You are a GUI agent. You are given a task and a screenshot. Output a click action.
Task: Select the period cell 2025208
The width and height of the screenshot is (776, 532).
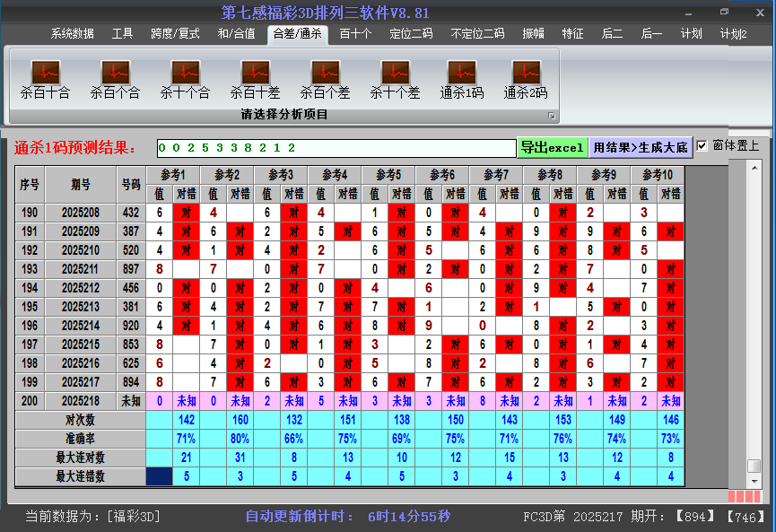pos(81,213)
